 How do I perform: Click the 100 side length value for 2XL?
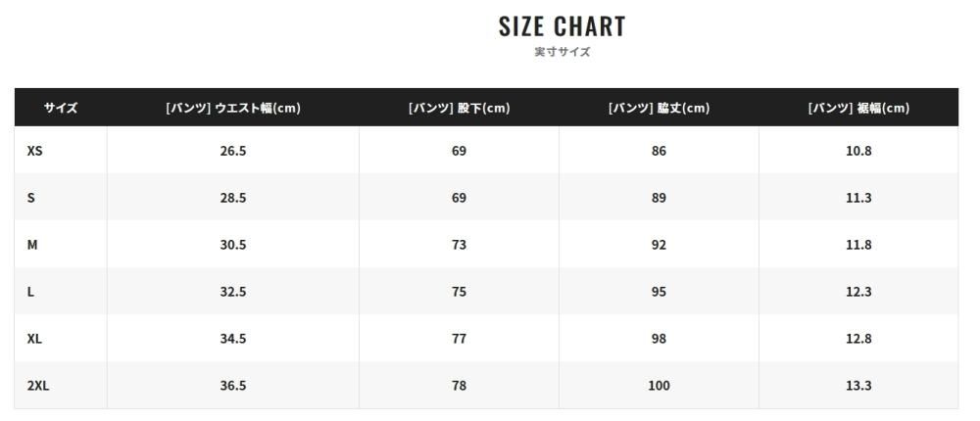(659, 386)
